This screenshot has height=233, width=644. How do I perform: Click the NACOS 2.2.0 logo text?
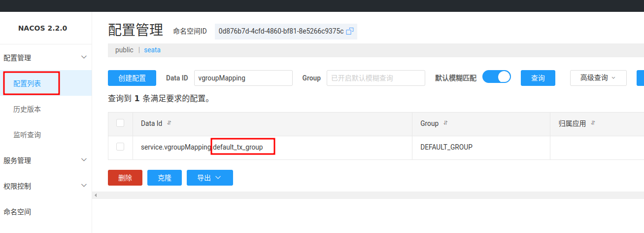click(x=43, y=28)
